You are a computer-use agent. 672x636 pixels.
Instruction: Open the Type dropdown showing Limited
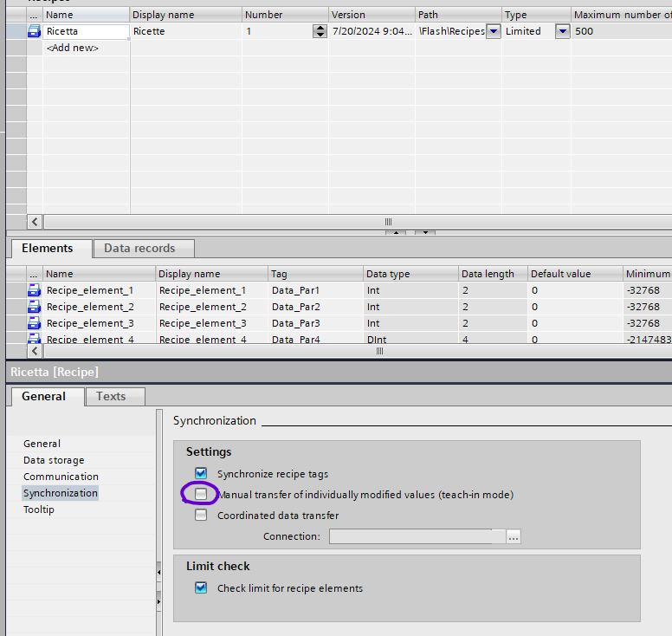(562, 31)
